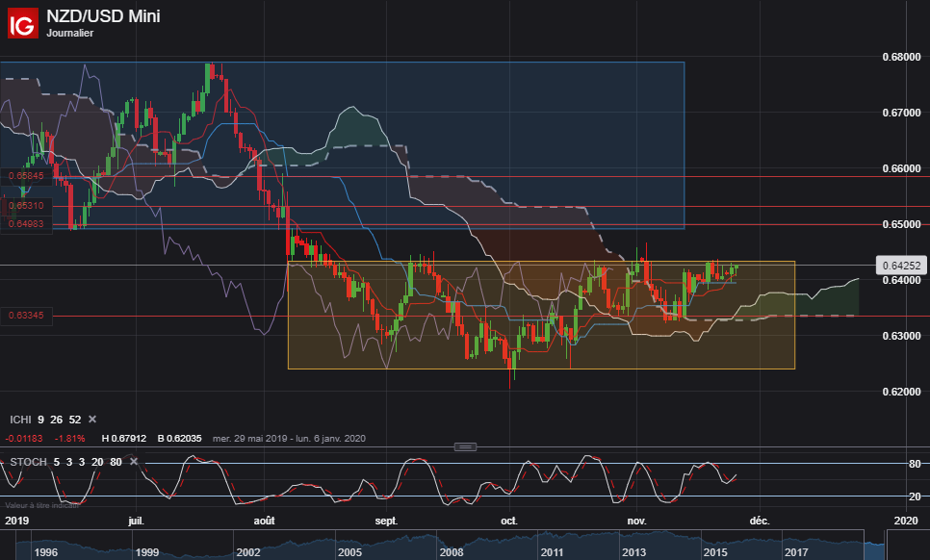Click the oct. date axis label
The height and width of the screenshot is (560, 930).
click(x=509, y=521)
